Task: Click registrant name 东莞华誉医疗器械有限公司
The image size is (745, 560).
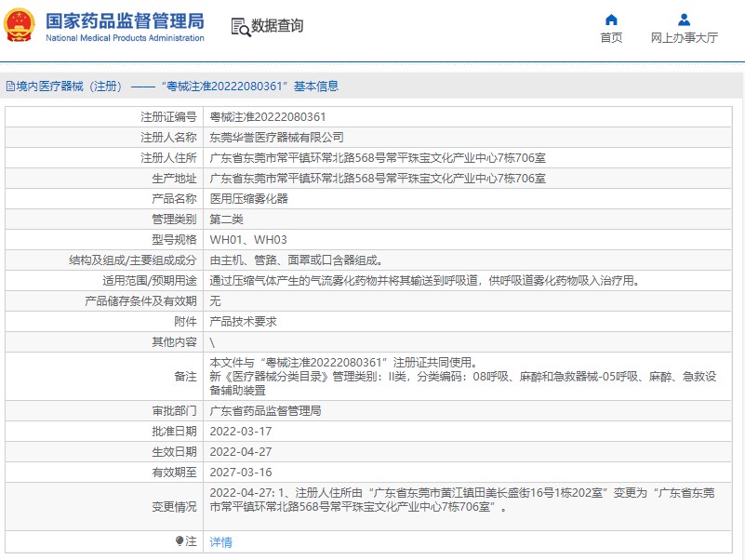Action: pyautogui.click(x=277, y=137)
